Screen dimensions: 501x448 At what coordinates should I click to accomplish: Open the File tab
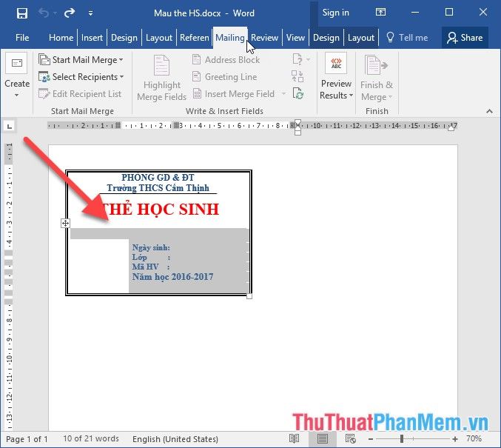pyautogui.click(x=22, y=38)
